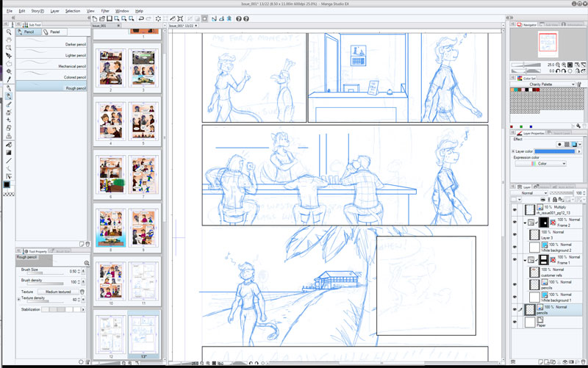Select the Mechanical pencil sub tool
Viewport: 588px width, 368px height.
(x=51, y=64)
